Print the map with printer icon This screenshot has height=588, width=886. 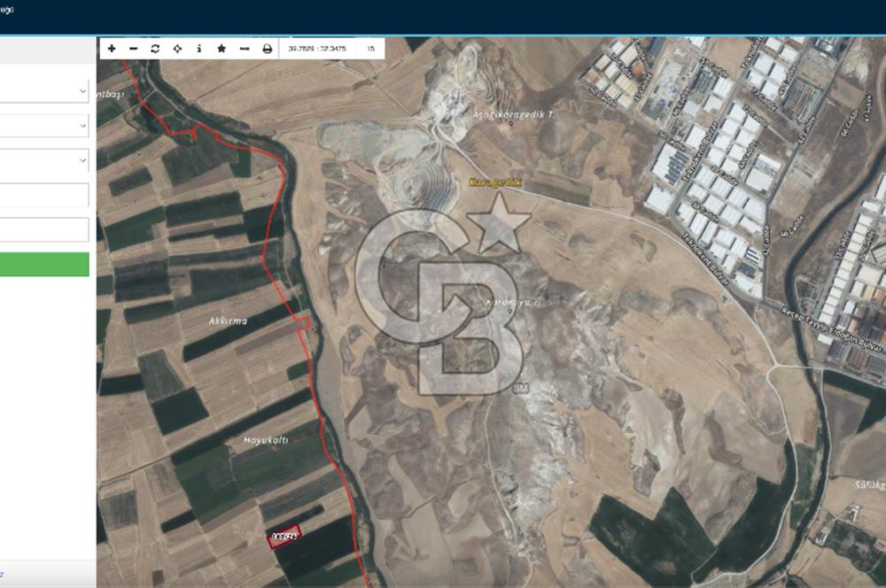tap(267, 49)
